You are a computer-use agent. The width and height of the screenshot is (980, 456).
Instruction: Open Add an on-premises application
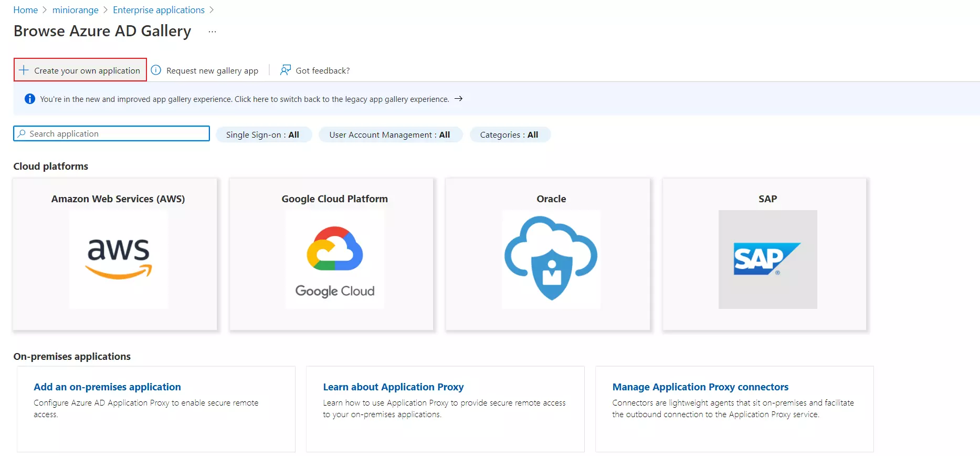pyautogui.click(x=107, y=387)
